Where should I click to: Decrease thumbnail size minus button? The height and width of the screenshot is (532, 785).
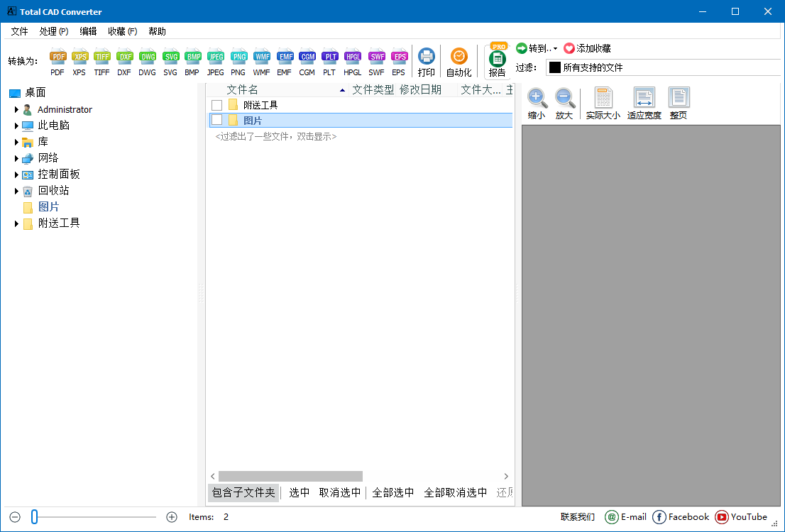(15, 517)
